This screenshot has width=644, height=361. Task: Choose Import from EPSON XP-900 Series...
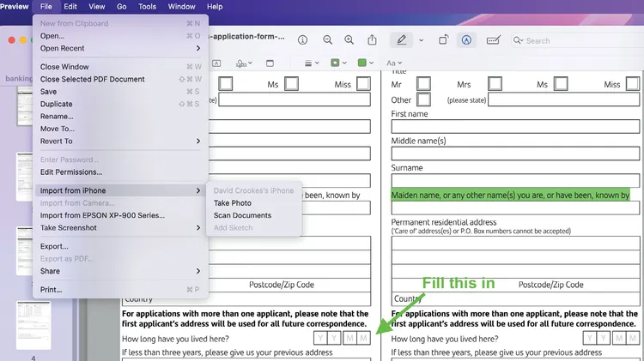pyautogui.click(x=120, y=215)
